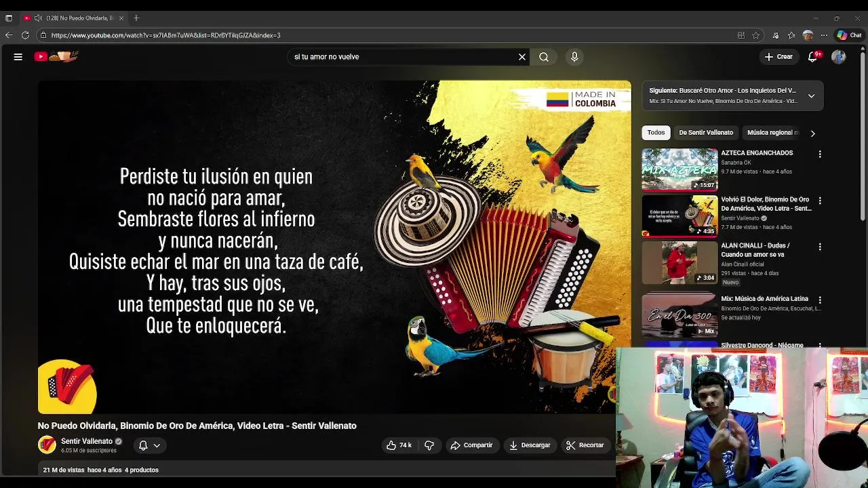
Task: Click the magnifier search button
Action: [x=544, y=57]
